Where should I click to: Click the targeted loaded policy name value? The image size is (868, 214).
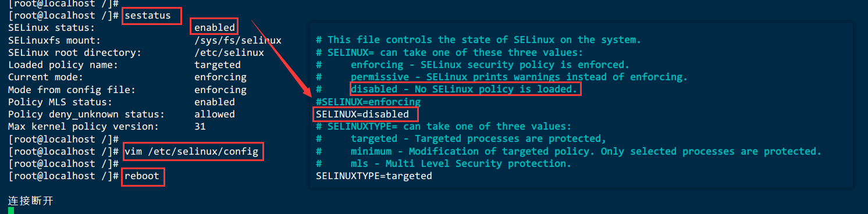(218, 65)
